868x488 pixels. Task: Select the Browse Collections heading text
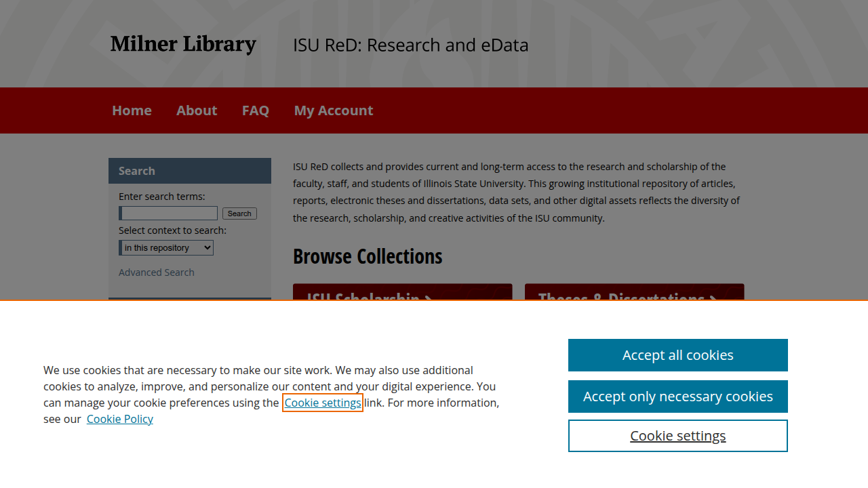[368, 257]
